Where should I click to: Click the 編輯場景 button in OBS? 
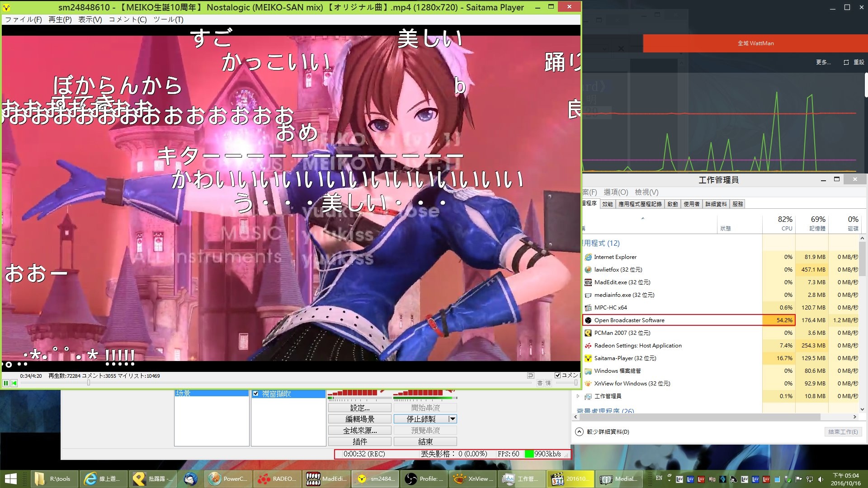point(360,419)
